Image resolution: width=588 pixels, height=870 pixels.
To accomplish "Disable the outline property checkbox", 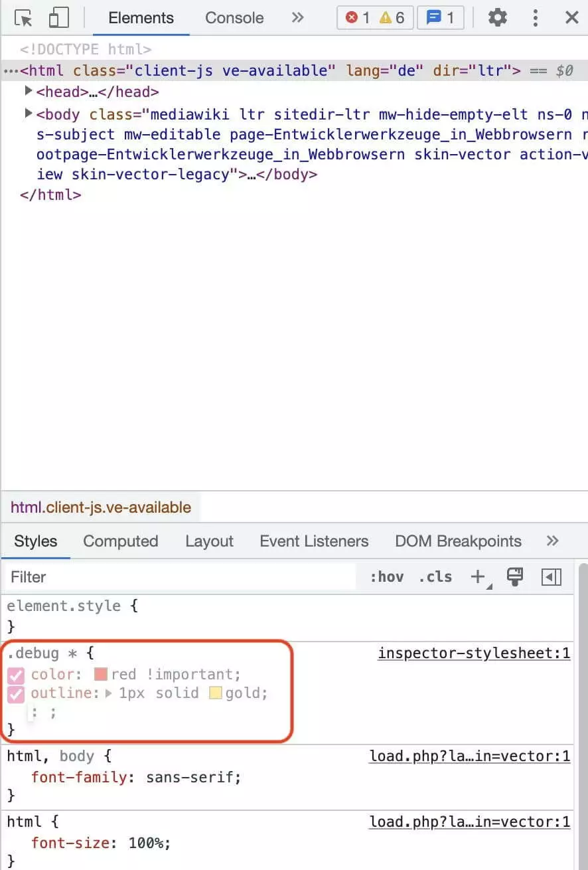I will 16,695.
